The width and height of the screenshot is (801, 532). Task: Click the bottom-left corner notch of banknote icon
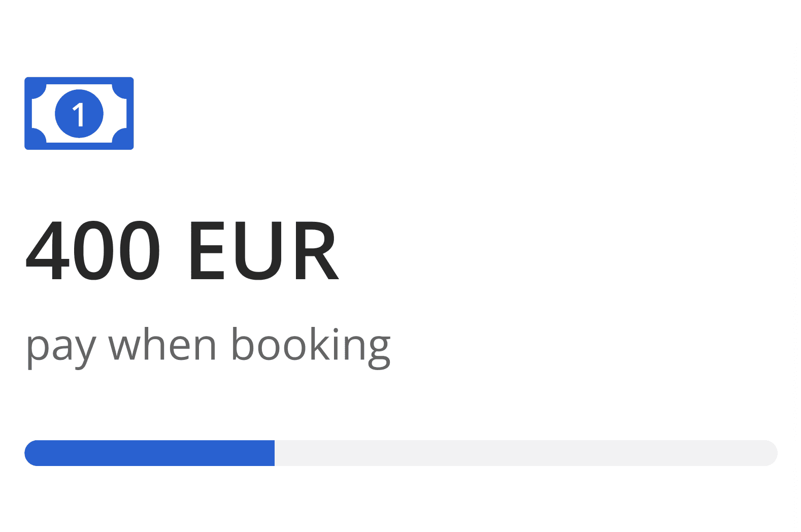coord(38,136)
